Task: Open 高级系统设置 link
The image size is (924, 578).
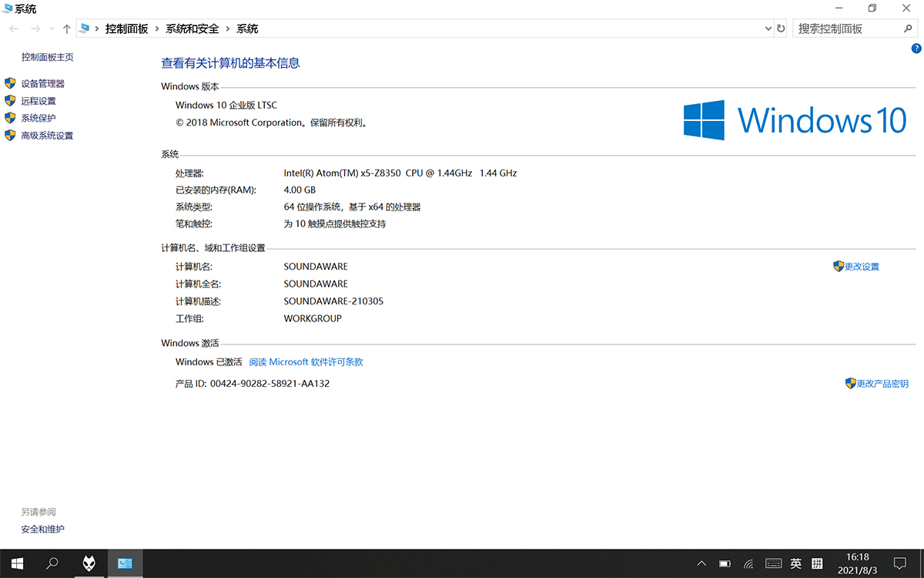Action: click(x=47, y=136)
